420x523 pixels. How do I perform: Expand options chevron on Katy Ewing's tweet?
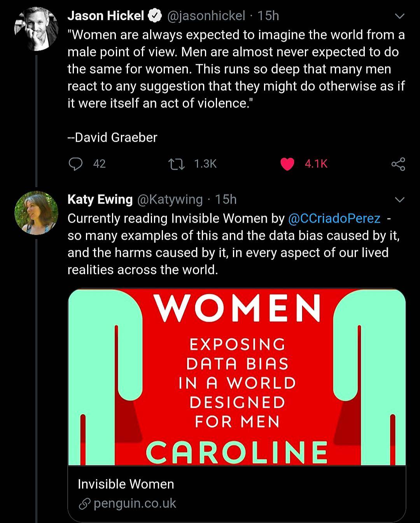click(399, 200)
